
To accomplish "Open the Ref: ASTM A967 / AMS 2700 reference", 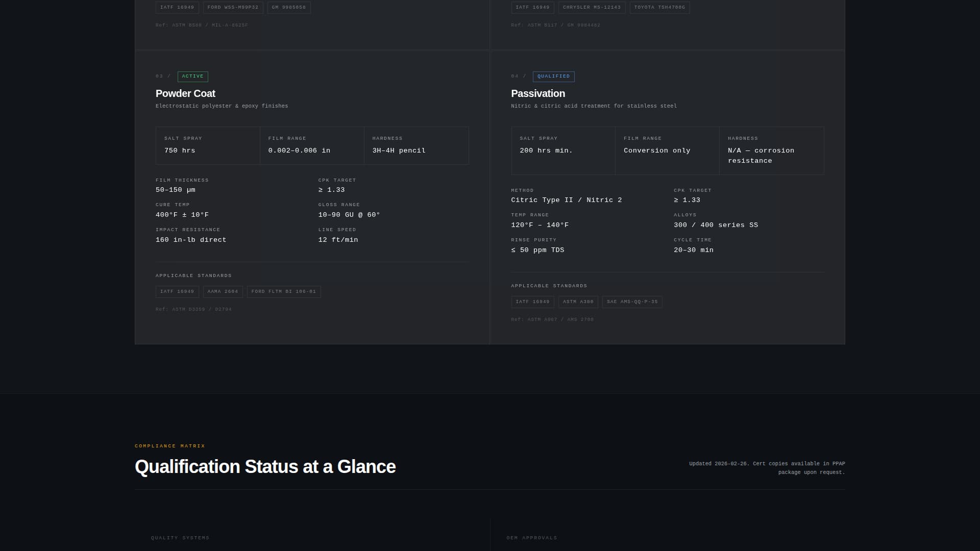I will click(x=552, y=319).
